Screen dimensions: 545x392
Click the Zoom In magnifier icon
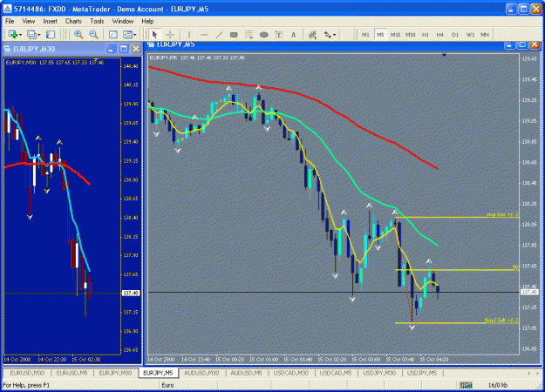click(78, 34)
